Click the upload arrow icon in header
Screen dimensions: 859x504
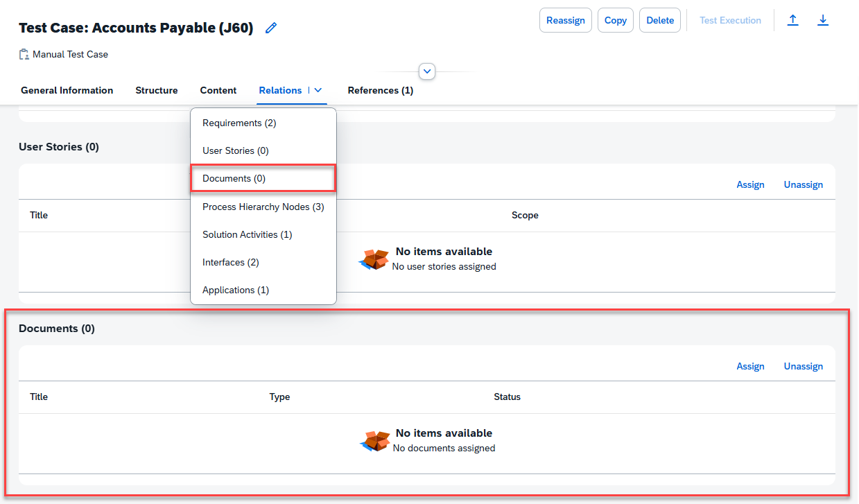[x=792, y=20]
